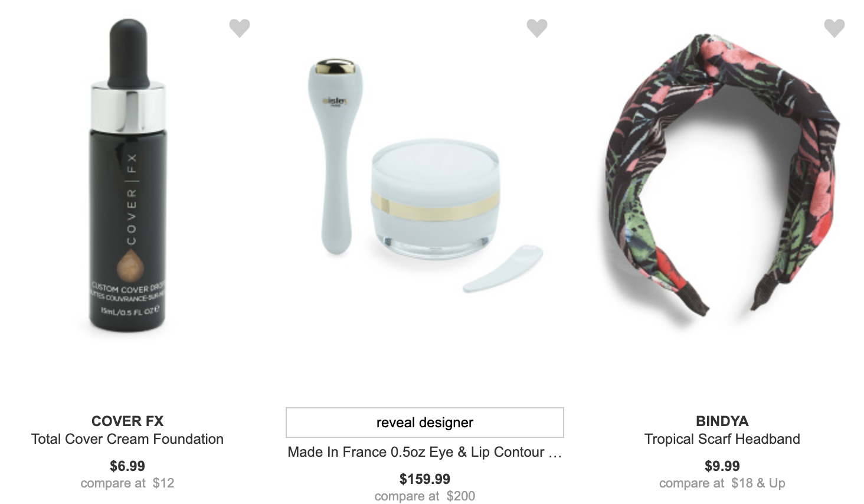Click the BINDYA brand name
Viewport: 864px width, 504px height.
pyautogui.click(x=722, y=421)
